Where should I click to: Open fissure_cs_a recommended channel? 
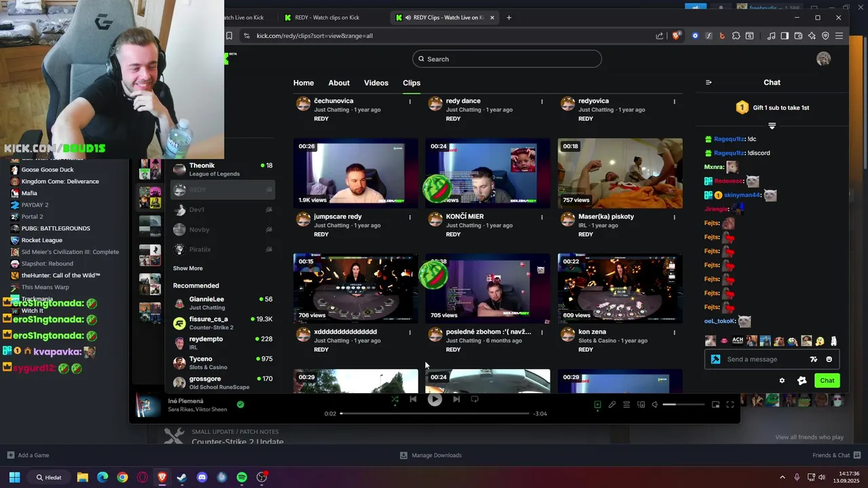click(222, 323)
